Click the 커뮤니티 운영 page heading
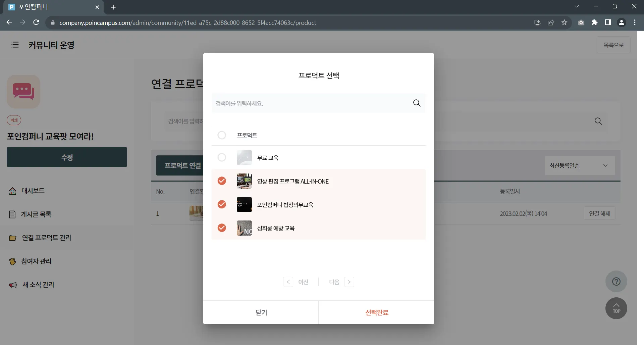 pyautogui.click(x=51, y=45)
